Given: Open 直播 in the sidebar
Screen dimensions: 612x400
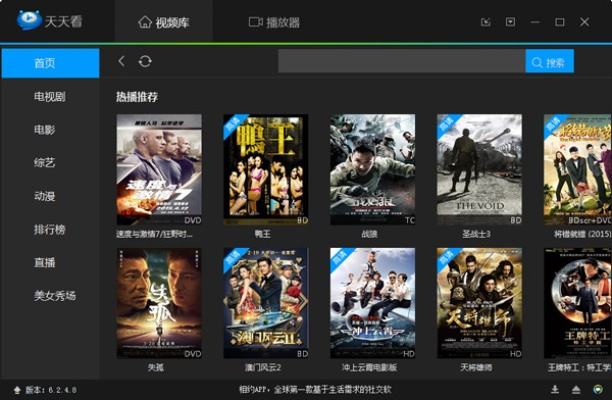Looking at the screenshot, I should 44,262.
